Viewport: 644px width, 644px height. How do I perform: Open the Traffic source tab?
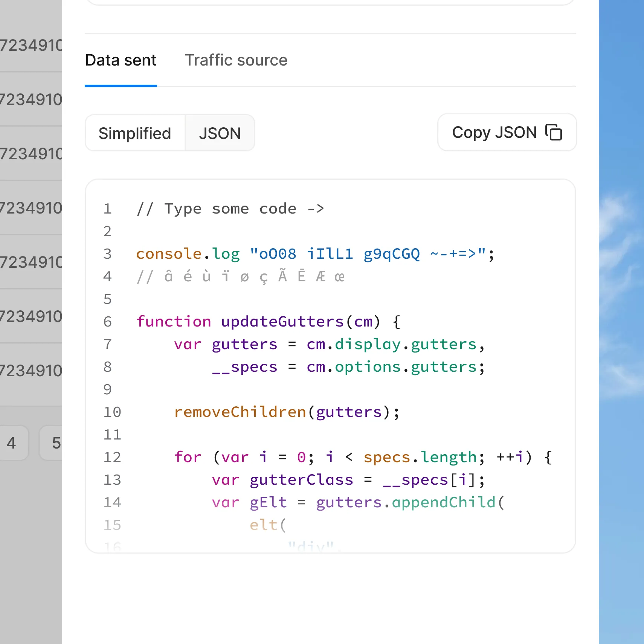236,60
